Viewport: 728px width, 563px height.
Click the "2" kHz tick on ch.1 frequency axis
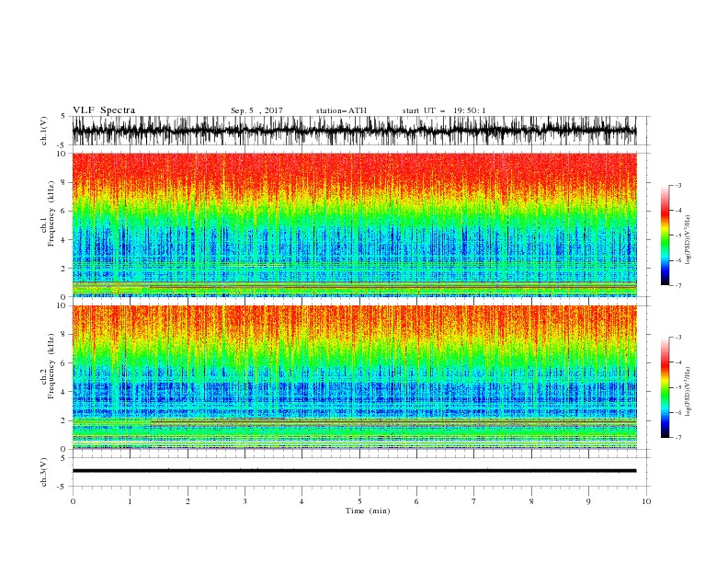64,269
